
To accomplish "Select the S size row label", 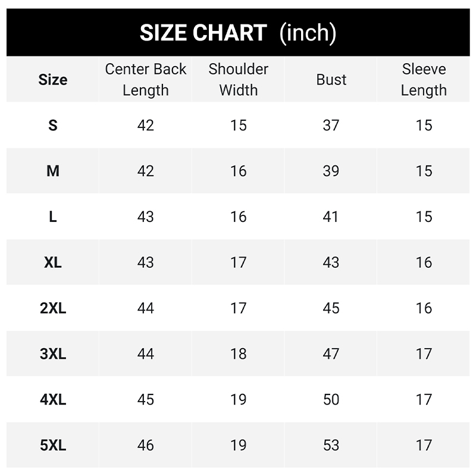I will pos(53,125).
